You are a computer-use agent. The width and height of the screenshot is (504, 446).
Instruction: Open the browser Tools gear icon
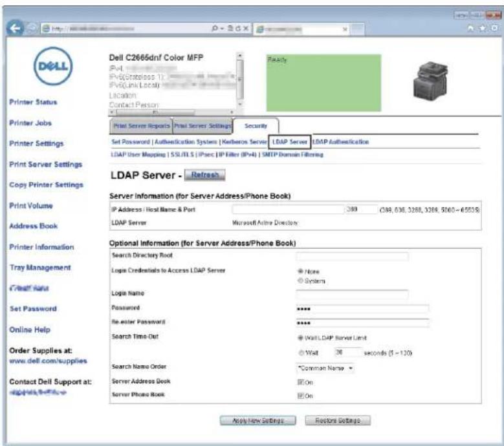point(495,28)
